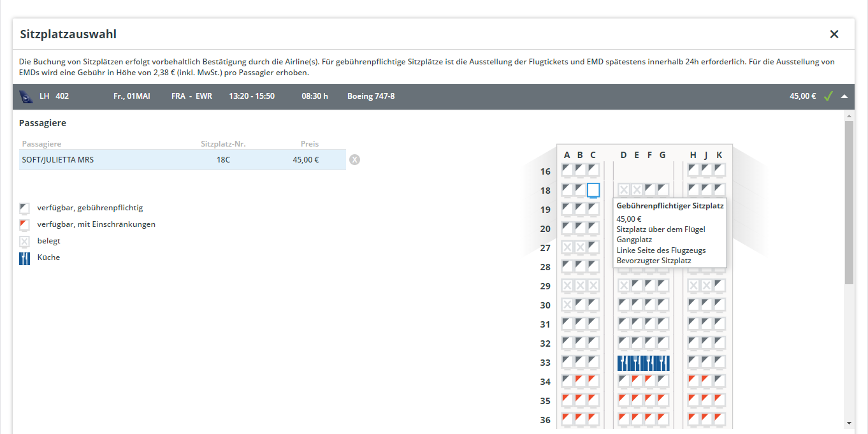
Task: Pick restricted seat 36K
Action: tap(719, 419)
